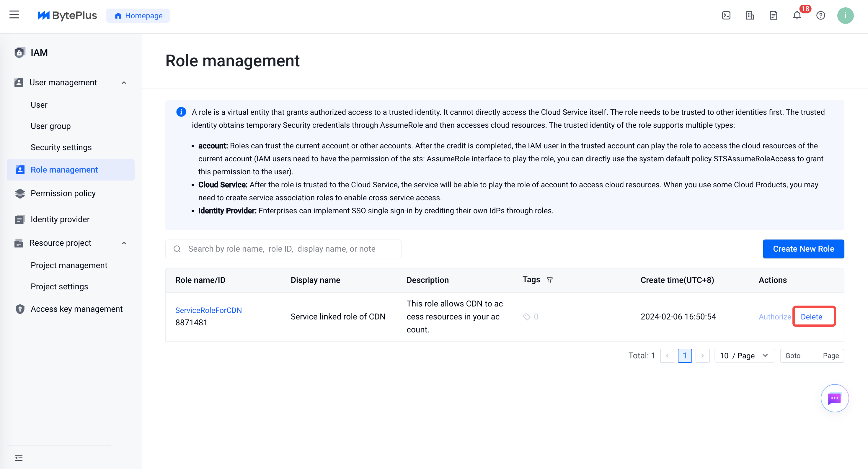The width and height of the screenshot is (868, 469).
Task: Click the Goto page number field
Action: (811, 355)
